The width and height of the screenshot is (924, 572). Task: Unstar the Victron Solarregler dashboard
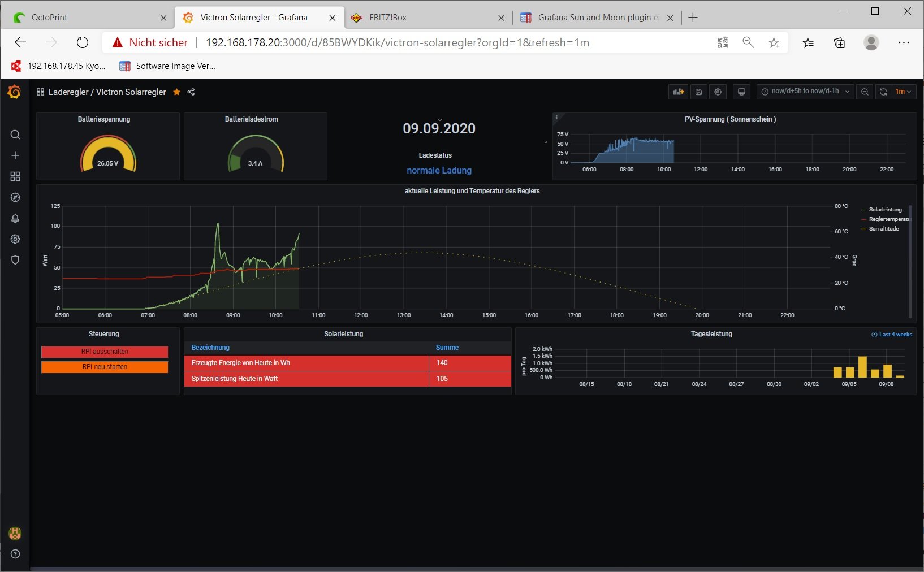(176, 92)
